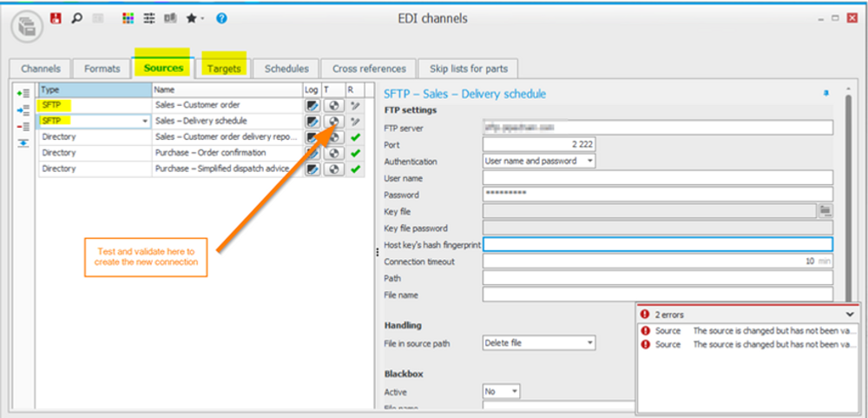Open the magnifier search tool
Image resolution: width=868 pixels, height=418 pixels.
(76, 17)
